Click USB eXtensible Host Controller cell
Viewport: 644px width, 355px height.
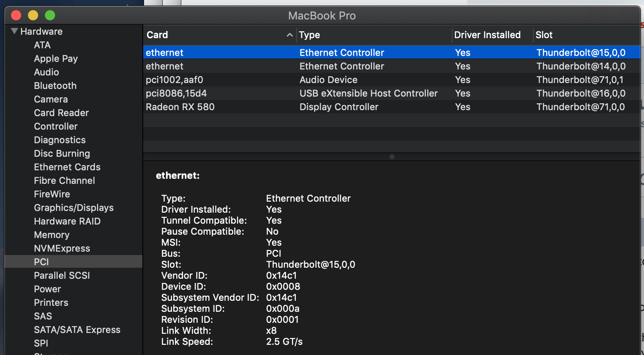click(x=368, y=93)
